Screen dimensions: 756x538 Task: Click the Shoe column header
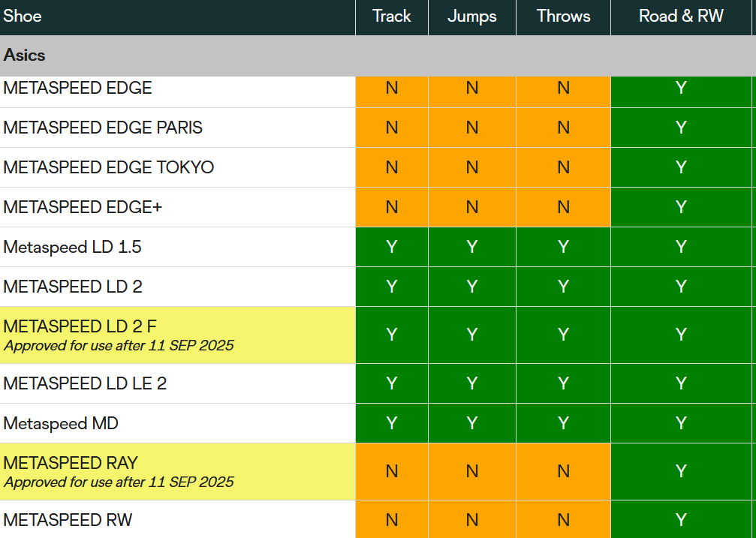[23, 17]
